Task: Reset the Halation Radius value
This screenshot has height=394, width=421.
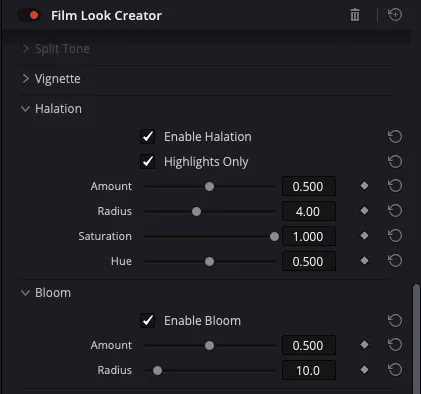Action: [395, 211]
